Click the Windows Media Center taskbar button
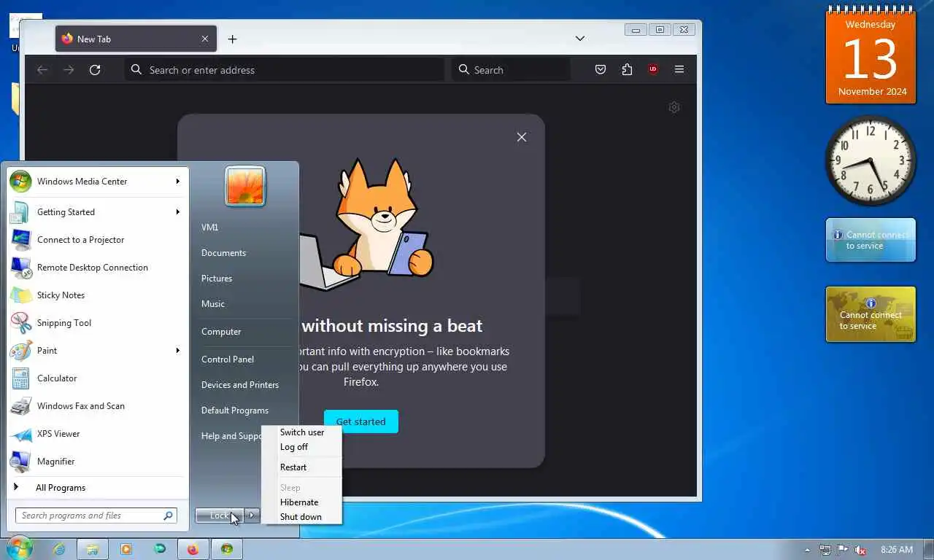The image size is (934, 560). click(227, 549)
